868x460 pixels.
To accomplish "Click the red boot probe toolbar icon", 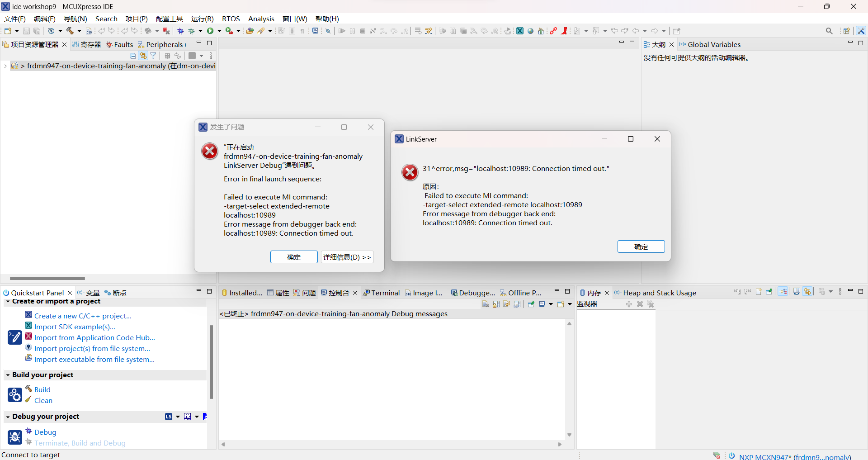I will pos(564,31).
